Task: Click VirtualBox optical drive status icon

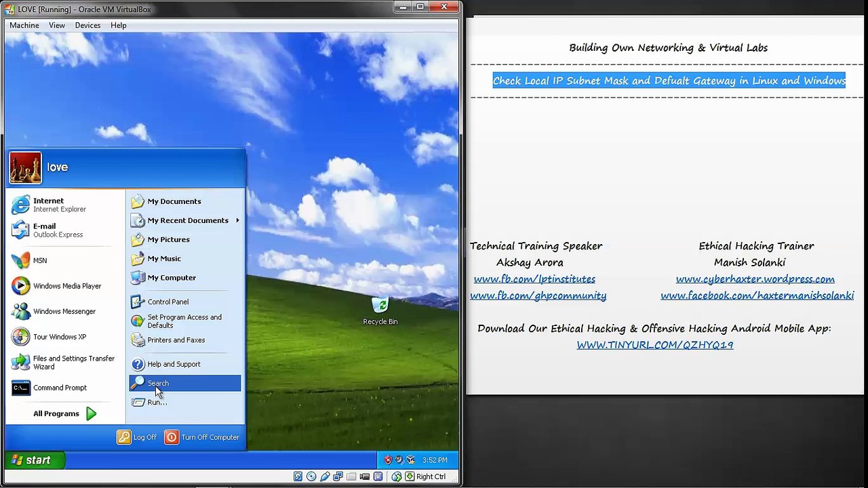Action: [x=311, y=476]
